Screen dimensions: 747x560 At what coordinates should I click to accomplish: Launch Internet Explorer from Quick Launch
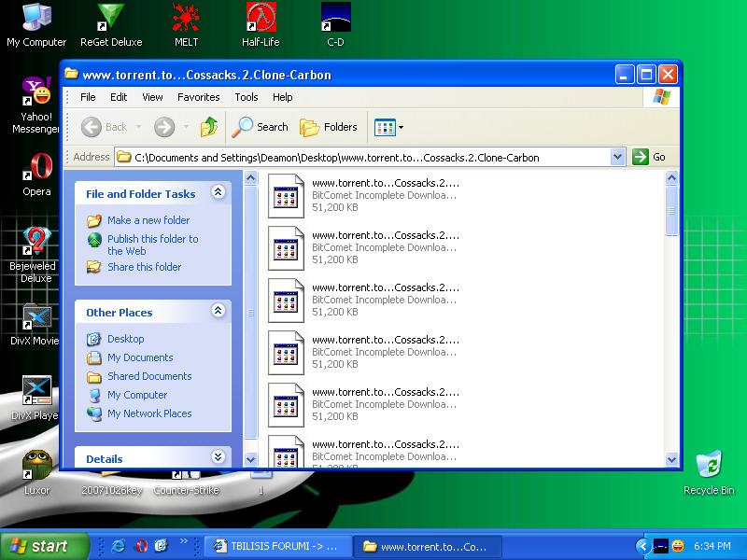(119, 546)
